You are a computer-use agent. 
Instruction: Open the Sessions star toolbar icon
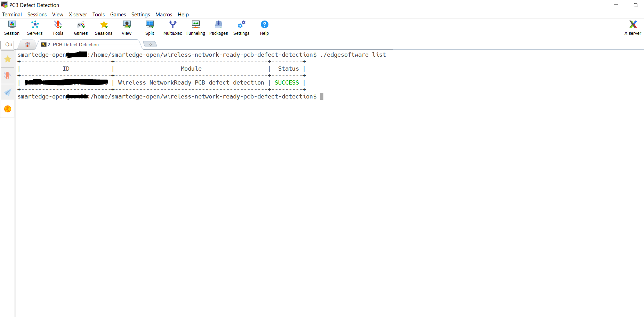[104, 28]
